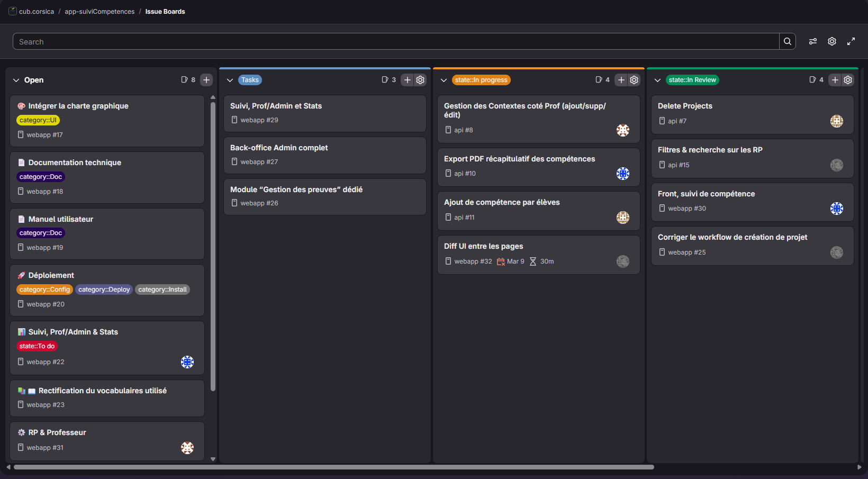Image resolution: width=868 pixels, height=479 pixels.
Task: Click the state::To do label
Action: coord(37,346)
